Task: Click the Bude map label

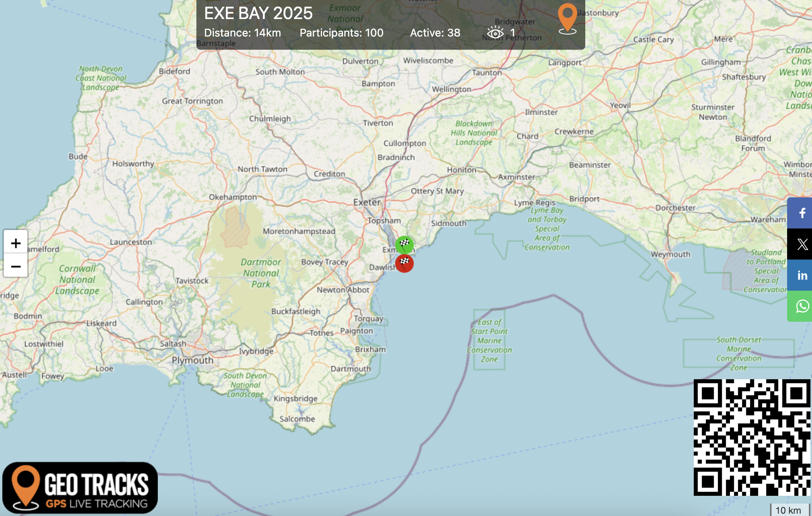Action: click(78, 157)
